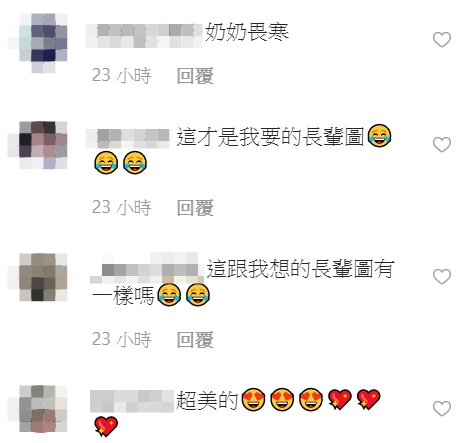
Task: Tap heart next to 這跟我想的長輩圖有一樣嗎 comment
Action: point(442,276)
